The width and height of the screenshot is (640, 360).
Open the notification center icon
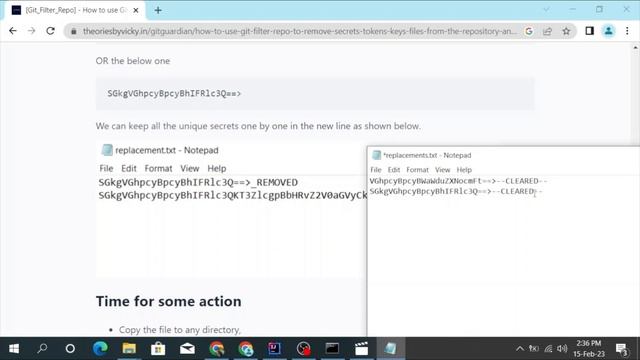point(622,349)
